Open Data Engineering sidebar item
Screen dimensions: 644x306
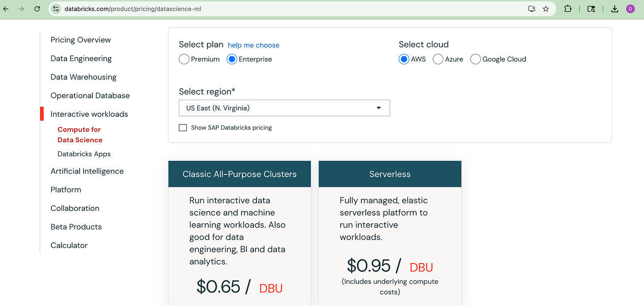81,58
